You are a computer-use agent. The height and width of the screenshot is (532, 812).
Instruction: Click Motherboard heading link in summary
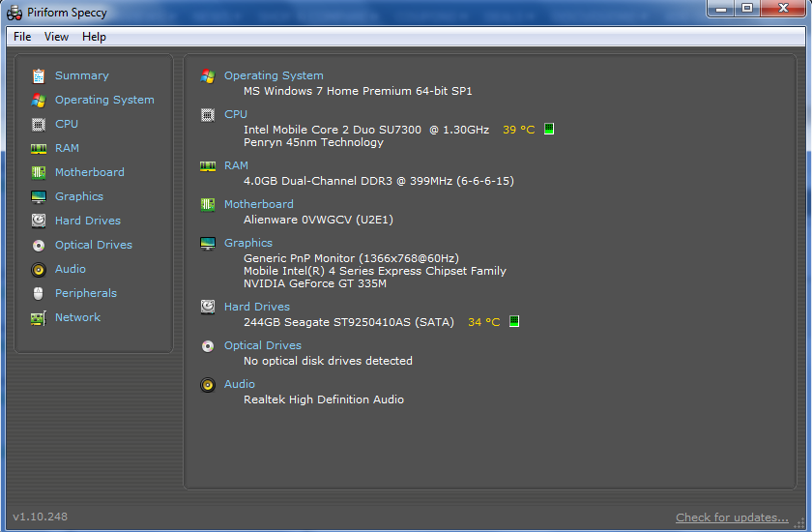point(259,204)
